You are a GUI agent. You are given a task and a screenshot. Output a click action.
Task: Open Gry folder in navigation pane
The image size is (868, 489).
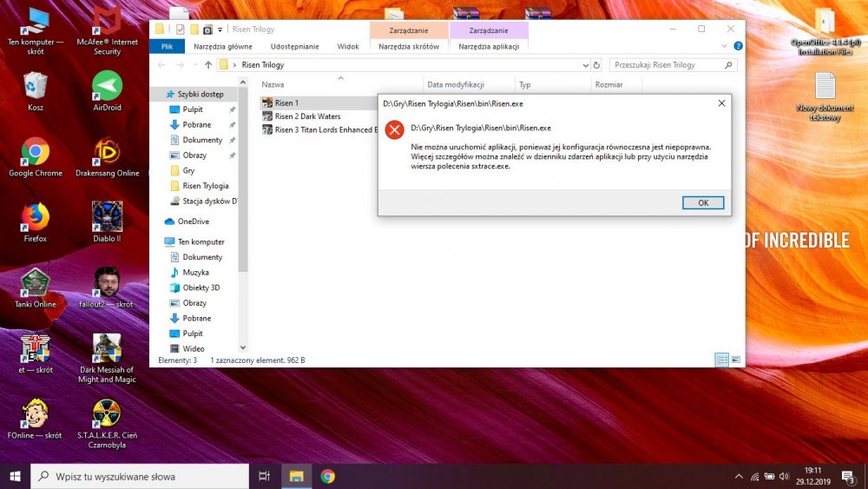click(188, 170)
